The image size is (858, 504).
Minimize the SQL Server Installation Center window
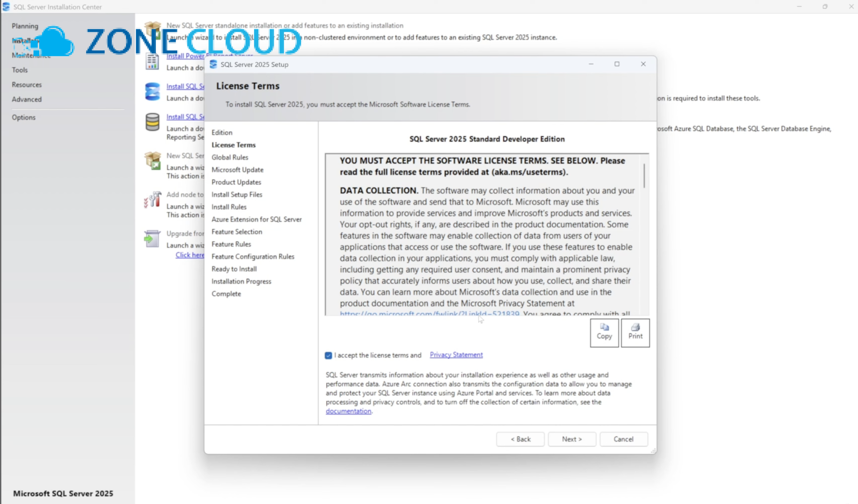coord(799,6)
